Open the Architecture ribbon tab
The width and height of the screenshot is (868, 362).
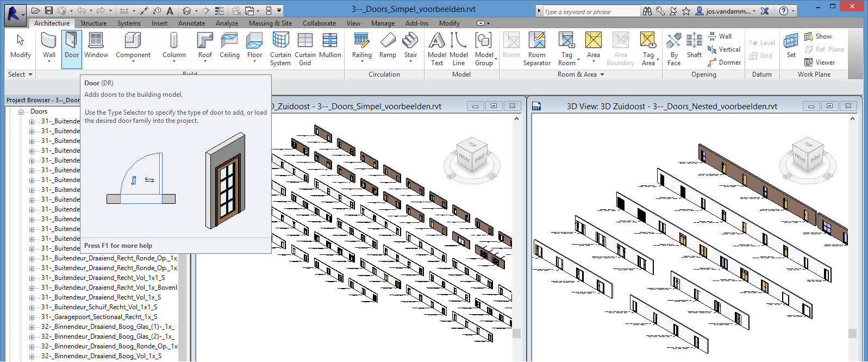pyautogui.click(x=52, y=23)
